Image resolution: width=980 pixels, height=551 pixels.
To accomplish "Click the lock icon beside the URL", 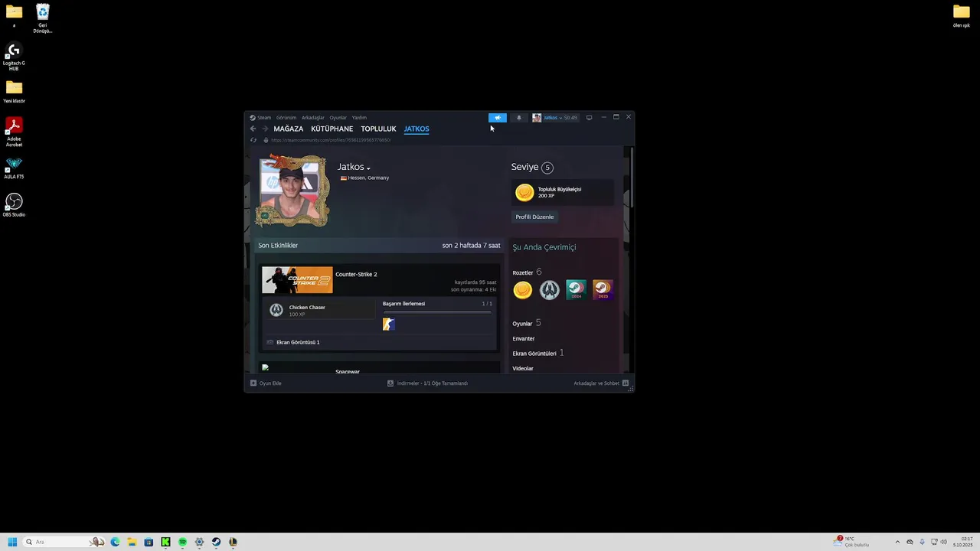I will pos(266,140).
